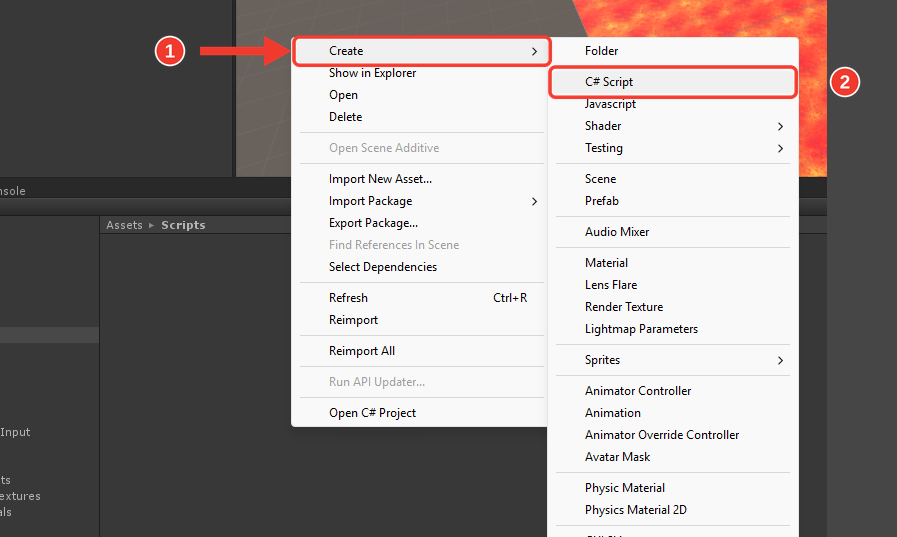The image size is (897, 537).
Task: Click Scripts in the breadcrumb path
Action: 183,225
